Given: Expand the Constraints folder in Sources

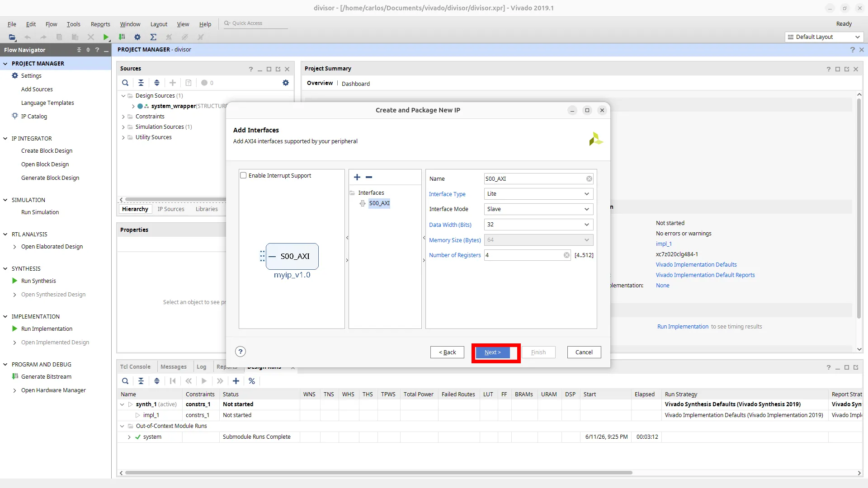Looking at the screenshot, I should [123, 117].
